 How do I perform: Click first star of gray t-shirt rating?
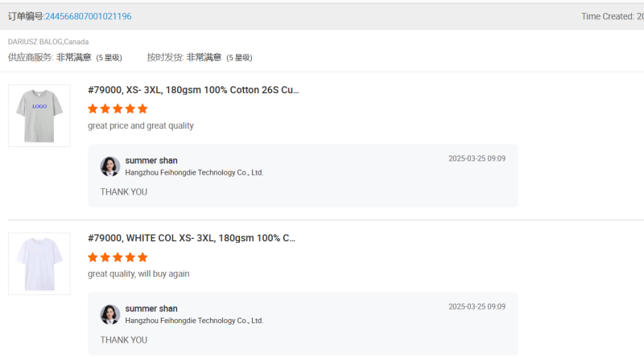pos(93,109)
